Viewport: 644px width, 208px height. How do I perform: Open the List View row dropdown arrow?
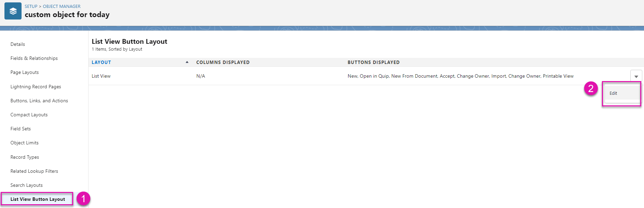[636, 76]
